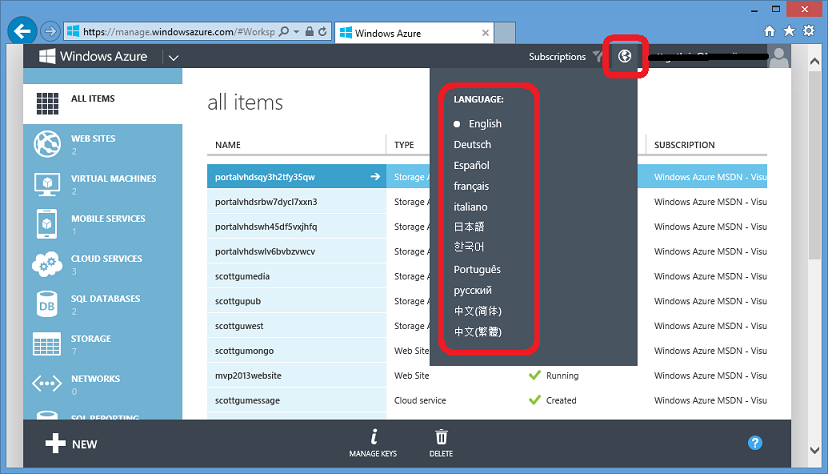Choose Simplified Chinese 中文(简体) option
828x474 pixels.
pos(478,311)
